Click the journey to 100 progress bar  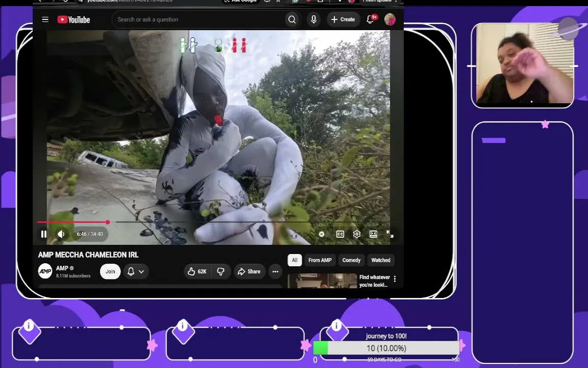[x=386, y=348]
